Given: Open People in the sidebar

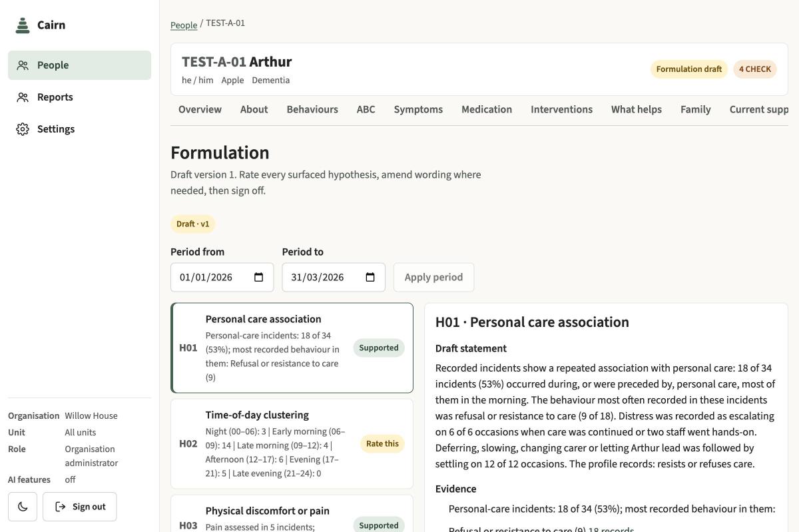Looking at the screenshot, I should pyautogui.click(x=80, y=65).
